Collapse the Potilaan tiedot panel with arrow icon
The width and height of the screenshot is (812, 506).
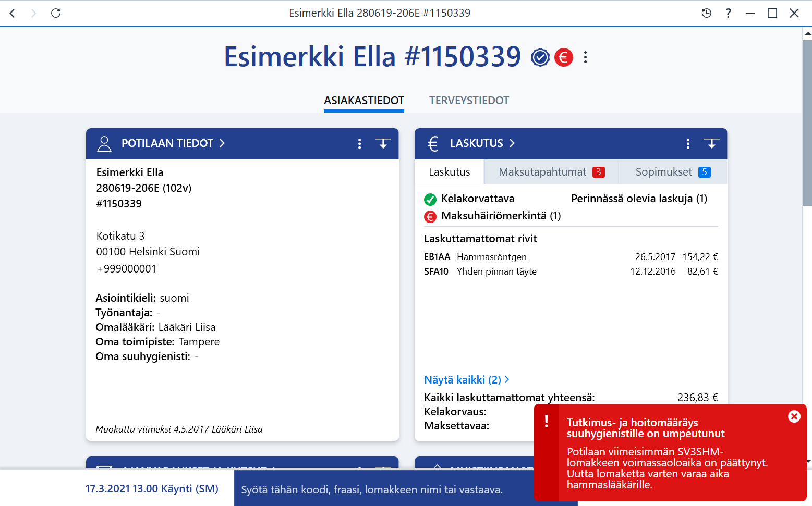383,143
